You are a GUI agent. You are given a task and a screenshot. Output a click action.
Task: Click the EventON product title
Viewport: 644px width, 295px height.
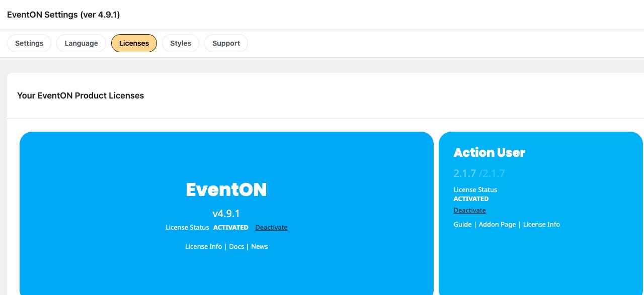tap(226, 189)
